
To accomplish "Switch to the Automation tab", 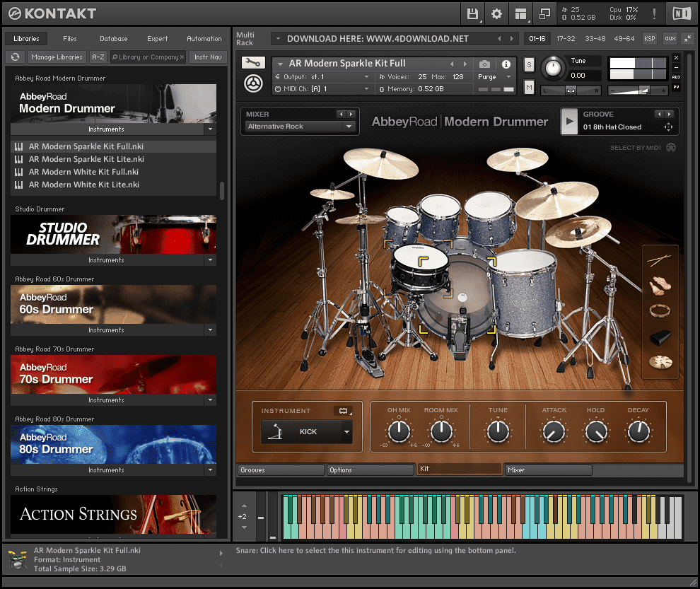I will tap(204, 39).
